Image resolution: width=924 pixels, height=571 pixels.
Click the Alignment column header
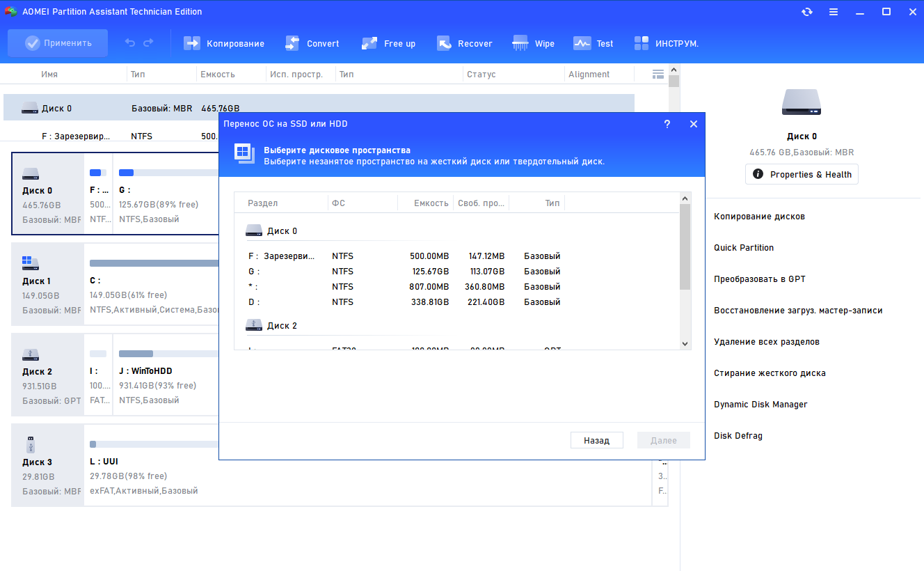(589, 75)
